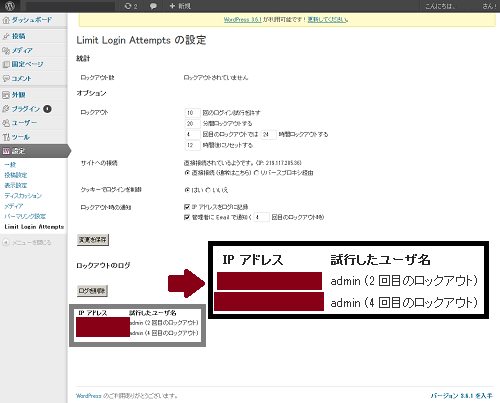Click allowed login retries field showing 10

[x=192, y=113]
